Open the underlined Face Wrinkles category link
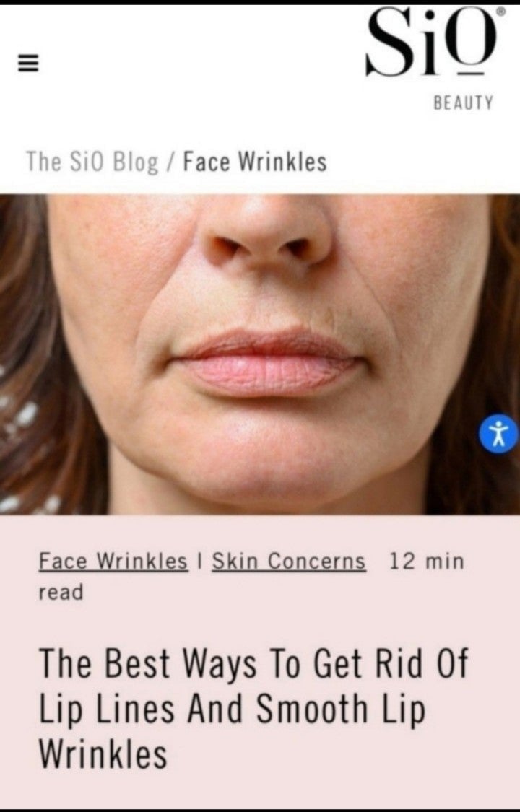The image size is (520, 812). [113, 562]
